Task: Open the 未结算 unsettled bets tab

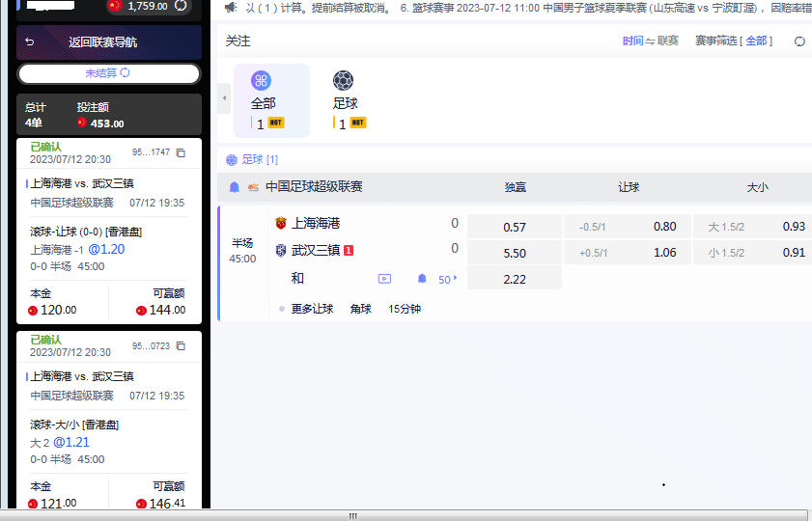Action: click(109, 73)
